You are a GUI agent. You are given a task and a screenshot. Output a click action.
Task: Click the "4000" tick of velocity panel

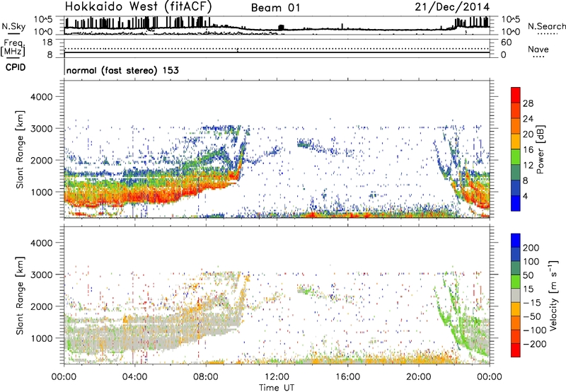[41, 243]
